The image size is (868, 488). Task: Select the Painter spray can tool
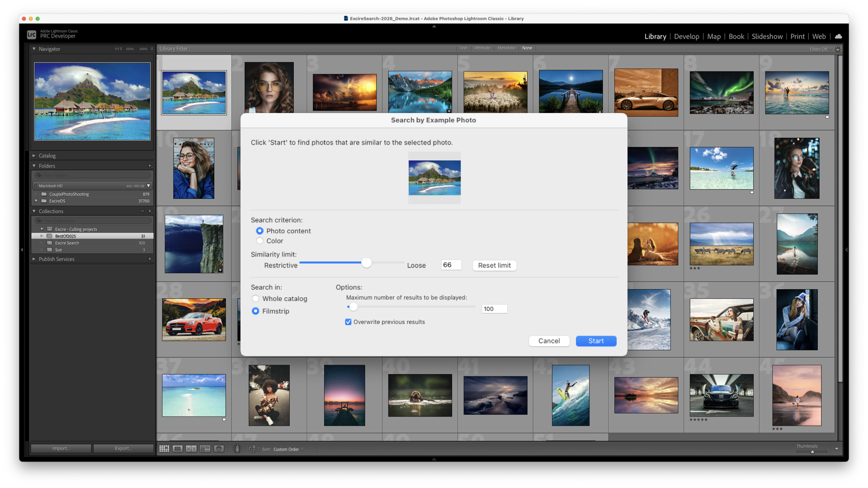pyautogui.click(x=237, y=449)
